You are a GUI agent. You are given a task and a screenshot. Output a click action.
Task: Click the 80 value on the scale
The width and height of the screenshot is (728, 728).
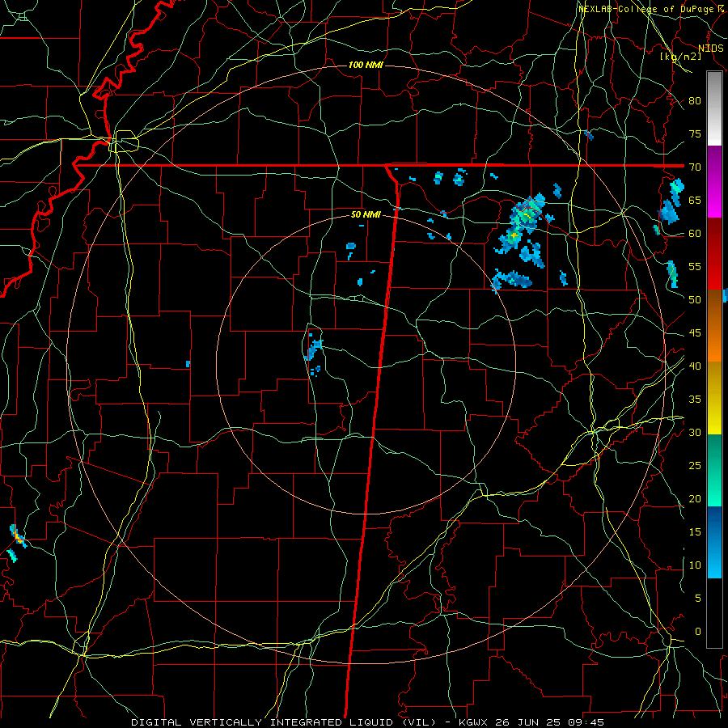coord(695,101)
